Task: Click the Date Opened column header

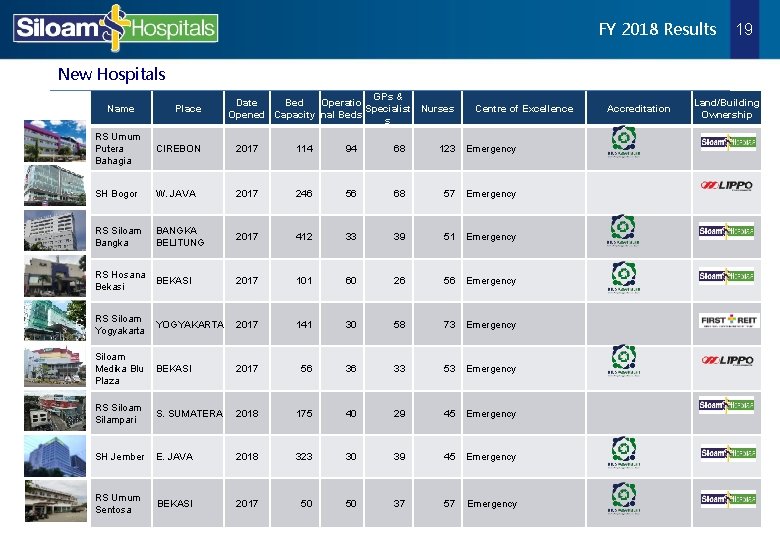Action: [247, 108]
